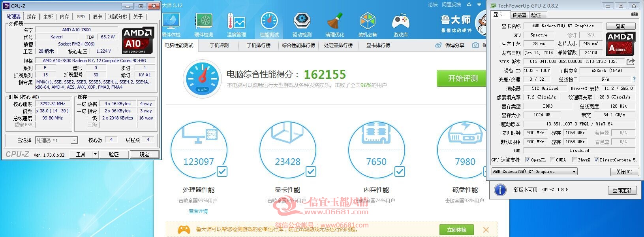Select the 性能测试 performance test icon
Viewport: 644px width, 237px height.
pyautogui.click(x=269, y=25)
